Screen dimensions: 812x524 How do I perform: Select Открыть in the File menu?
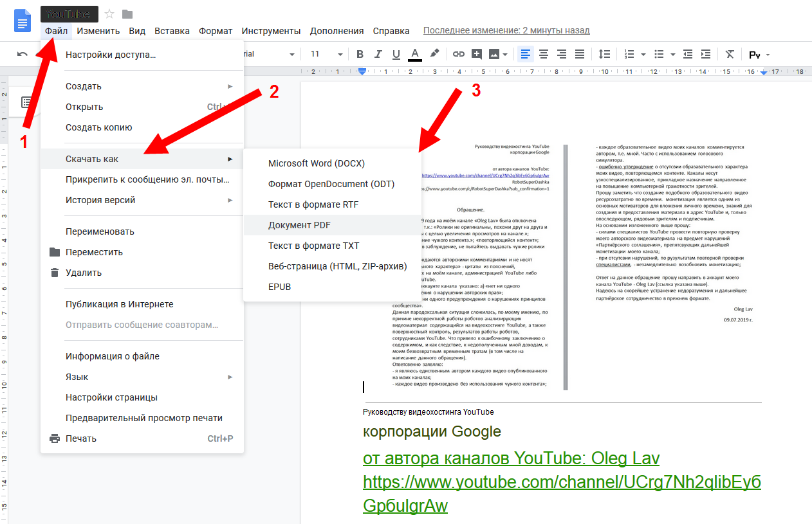[x=142, y=107]
